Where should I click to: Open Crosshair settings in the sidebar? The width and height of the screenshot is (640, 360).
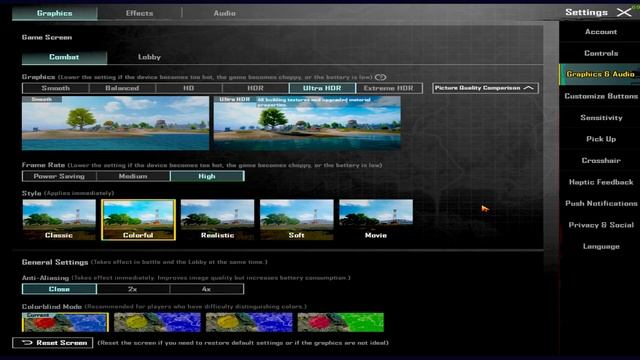(x=600, y=160)
